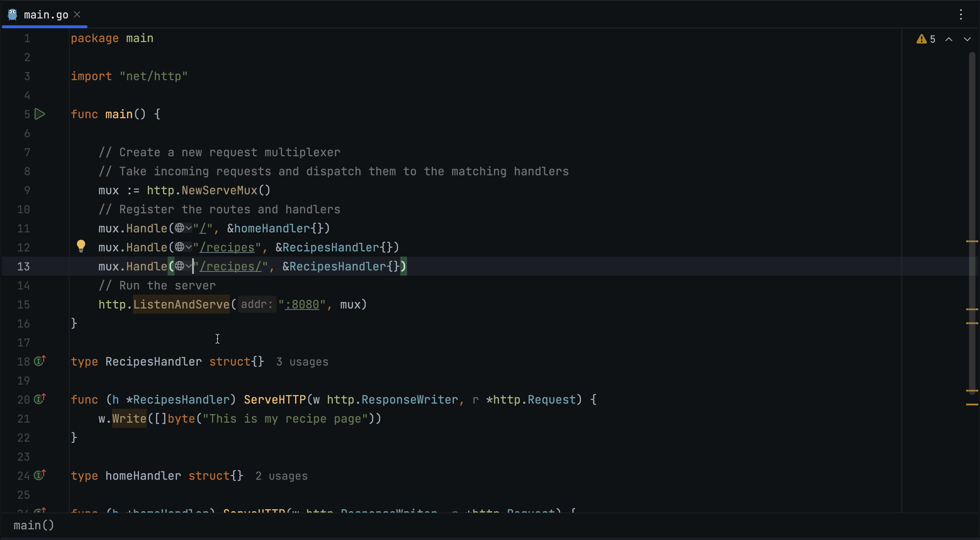Run main function using the gutter play icon
The image size is (980, 540).
40,114
